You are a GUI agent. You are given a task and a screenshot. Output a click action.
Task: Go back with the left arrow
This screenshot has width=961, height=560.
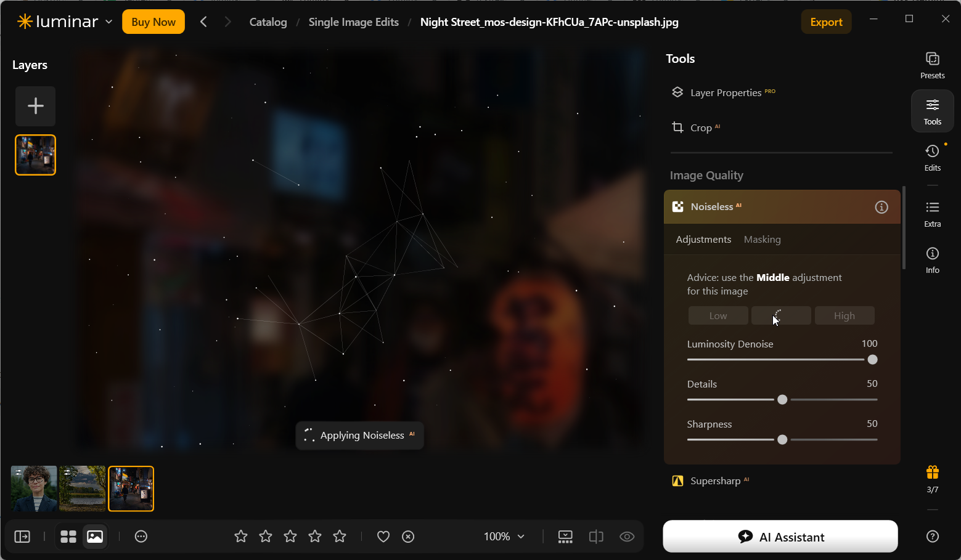tap(203, 22)
